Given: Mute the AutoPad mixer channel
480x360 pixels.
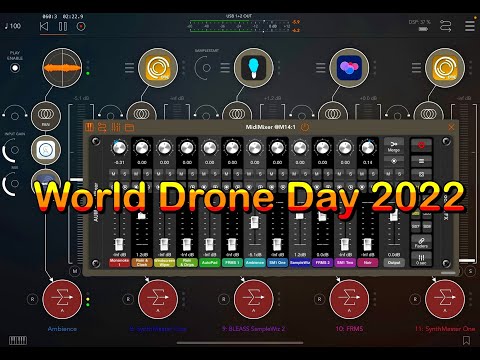Looking at the screenshot, I should pos(204,174).
